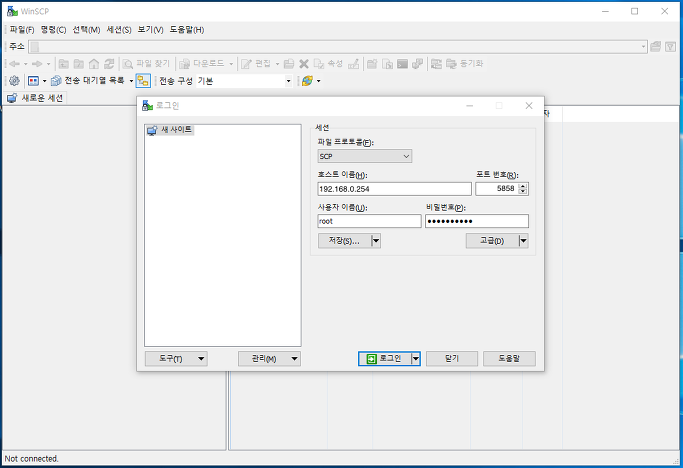Open the transfer queue list icon

[x=56, y=81]
